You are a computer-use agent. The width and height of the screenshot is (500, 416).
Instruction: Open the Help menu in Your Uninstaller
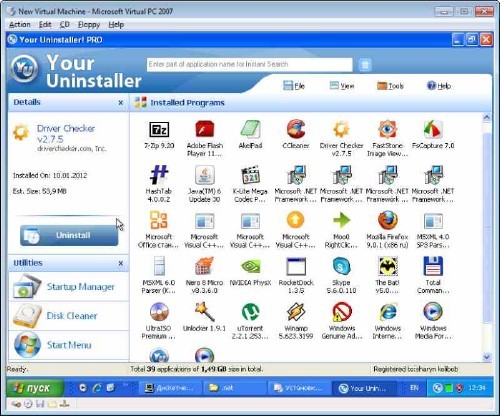(x=439, y=86)
